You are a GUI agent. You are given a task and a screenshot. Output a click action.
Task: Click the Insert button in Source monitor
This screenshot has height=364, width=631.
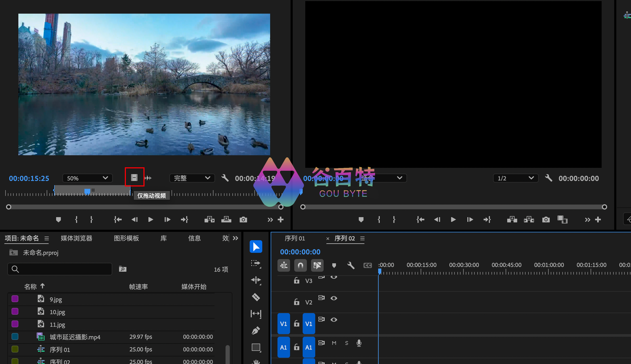click(x=209, y=220)
